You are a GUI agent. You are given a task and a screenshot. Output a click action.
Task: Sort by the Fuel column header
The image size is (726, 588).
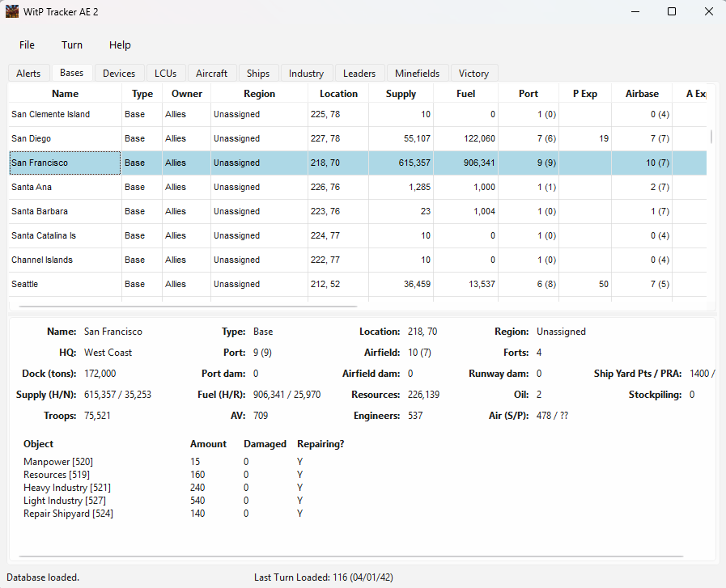point(465,94)
